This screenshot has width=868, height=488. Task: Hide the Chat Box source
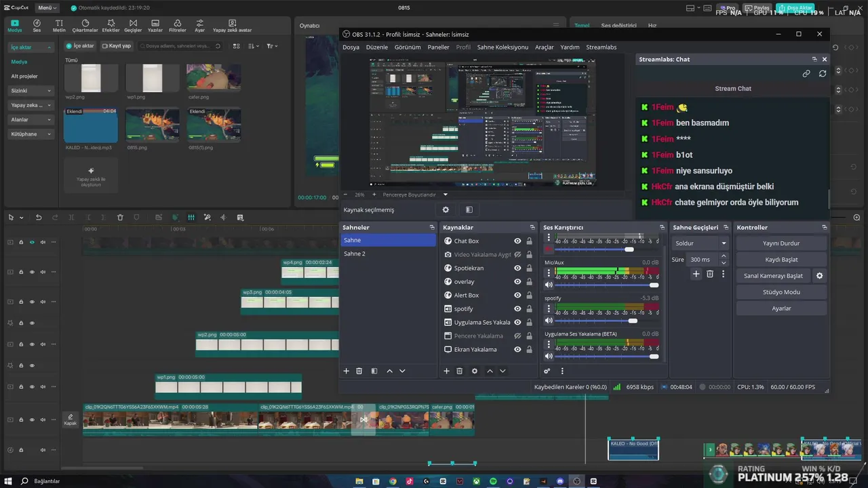pos(517,241)
